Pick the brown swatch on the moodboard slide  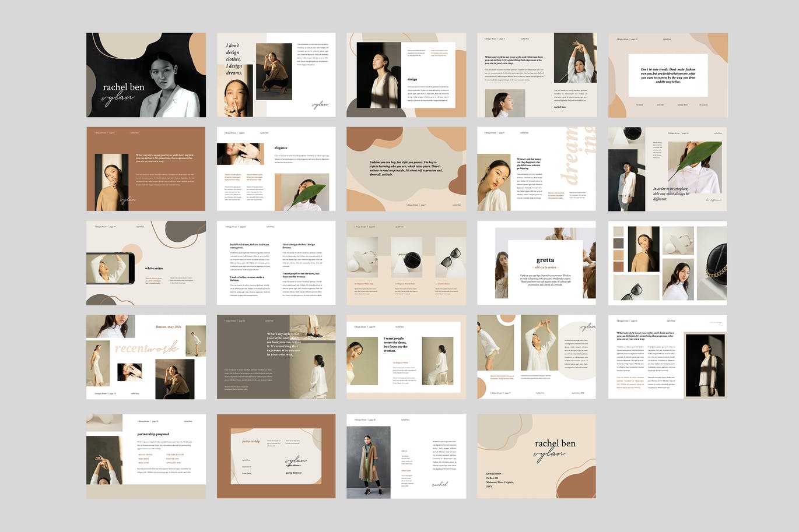[618, 267]
